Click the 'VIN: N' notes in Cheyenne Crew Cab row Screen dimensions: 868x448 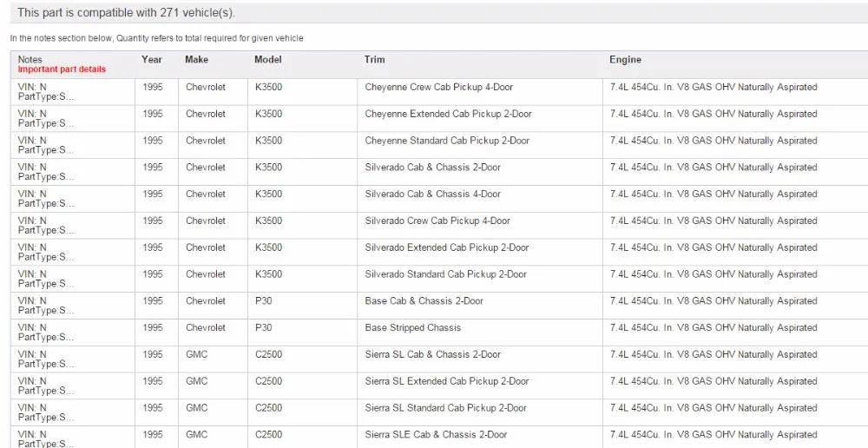click(x=32, y=87)
